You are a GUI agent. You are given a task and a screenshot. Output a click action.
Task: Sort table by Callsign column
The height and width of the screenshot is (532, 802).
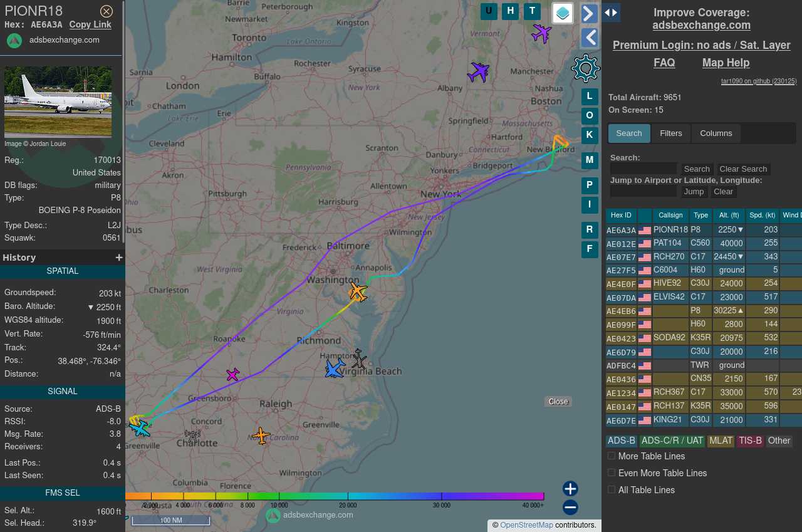click(670, 216)
